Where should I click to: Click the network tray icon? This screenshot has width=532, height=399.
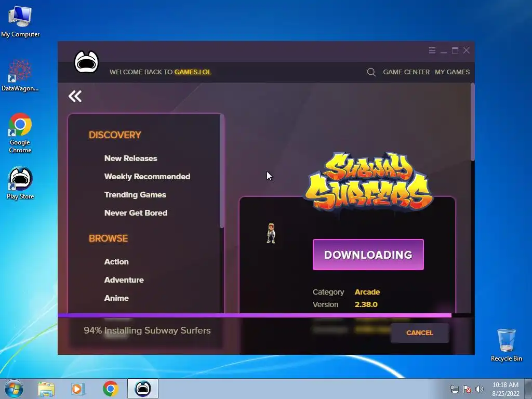pos(454,389)
